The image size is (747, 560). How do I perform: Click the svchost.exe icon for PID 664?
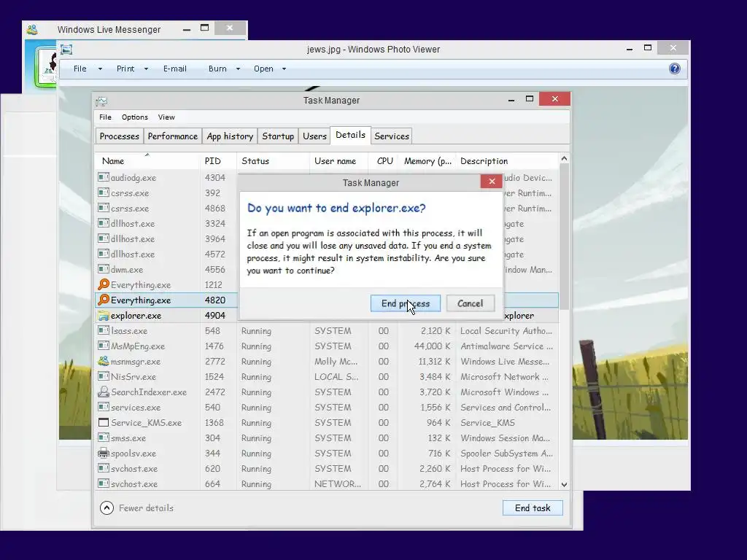click(104, 483)
